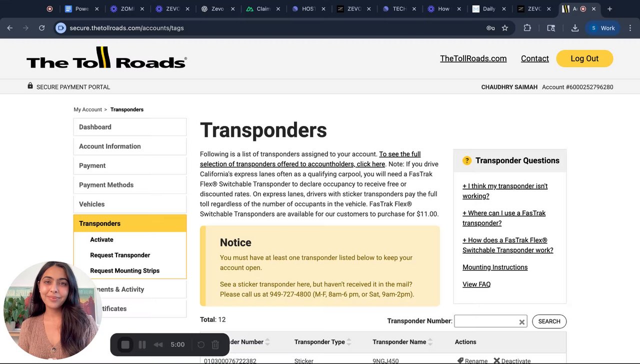
Task: Open Payment in sidebar
Action: coord(130,165)
